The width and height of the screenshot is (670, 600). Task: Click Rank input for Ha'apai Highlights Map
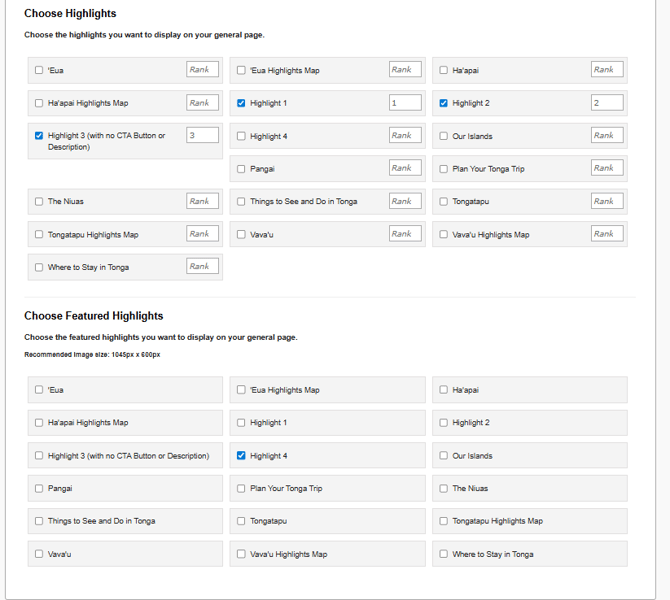202,103
